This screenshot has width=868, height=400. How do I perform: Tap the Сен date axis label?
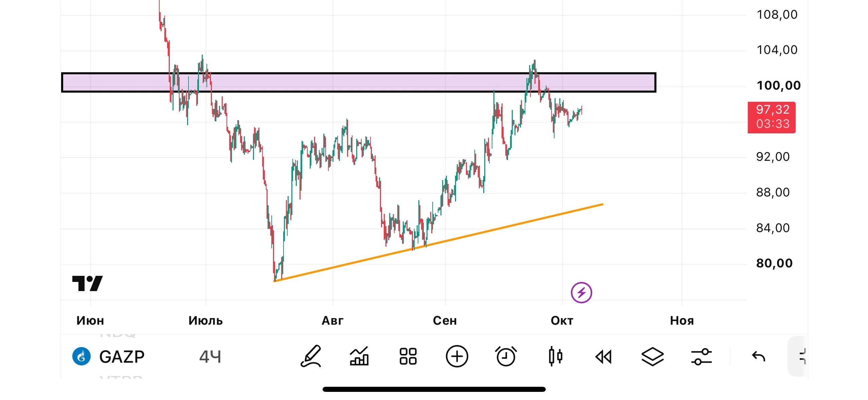tap(445, 321)
